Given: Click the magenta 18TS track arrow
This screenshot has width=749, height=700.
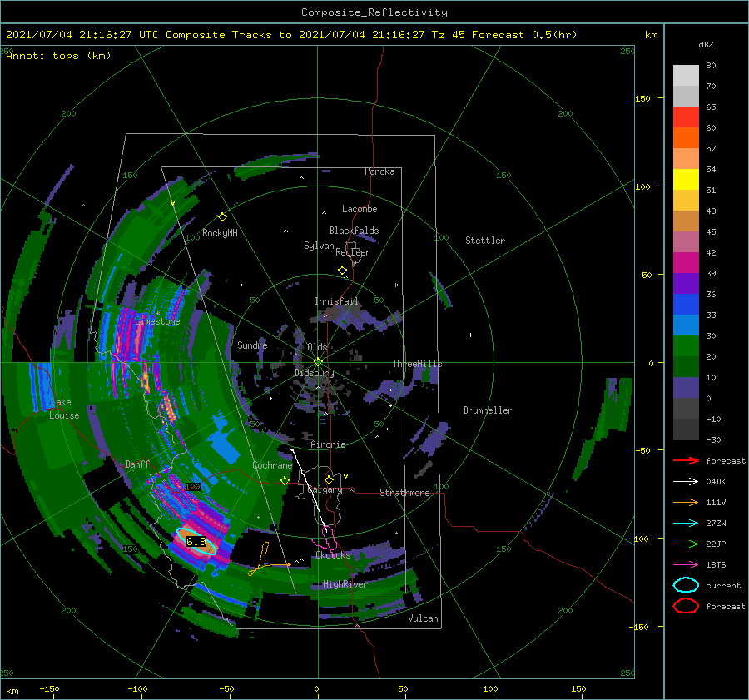Looking at the screenshot, I should coord(686,564).
